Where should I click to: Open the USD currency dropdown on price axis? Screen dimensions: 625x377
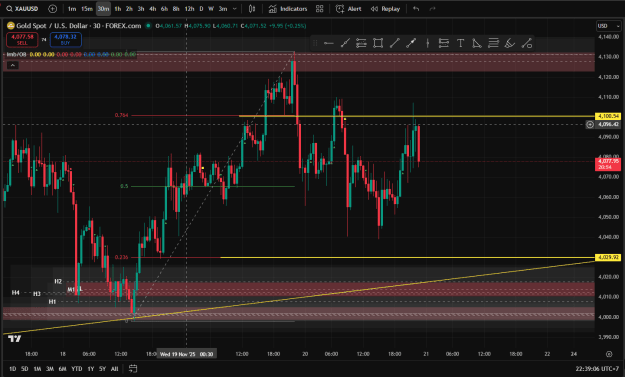tap(609, 26)
